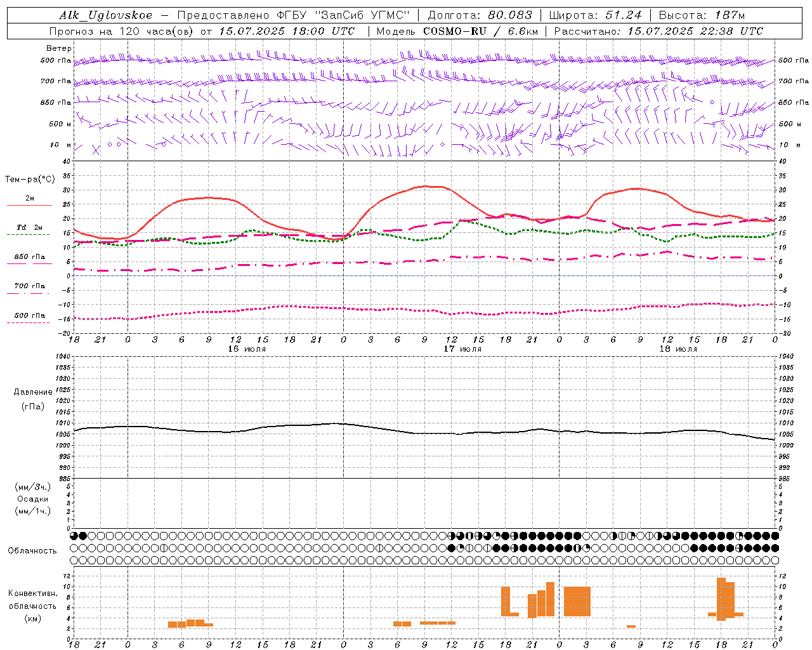
Task: Select the provider text ФГБУ "ЗапСиб УГМС"
Action: [x=344, y=15]
